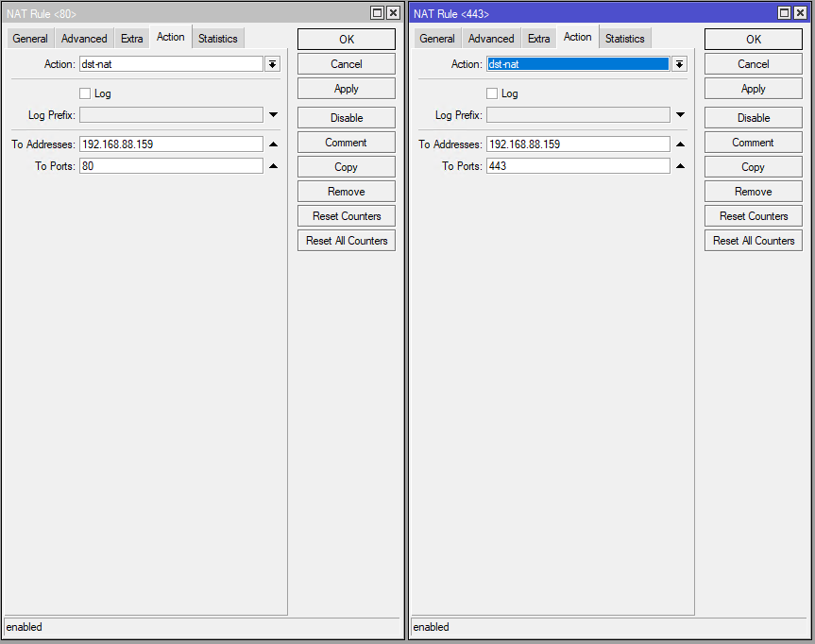This screenshot has height=644, width=815.
Task: Open Action dropdown in NAT Rule <443>
Action: [679, 64]
